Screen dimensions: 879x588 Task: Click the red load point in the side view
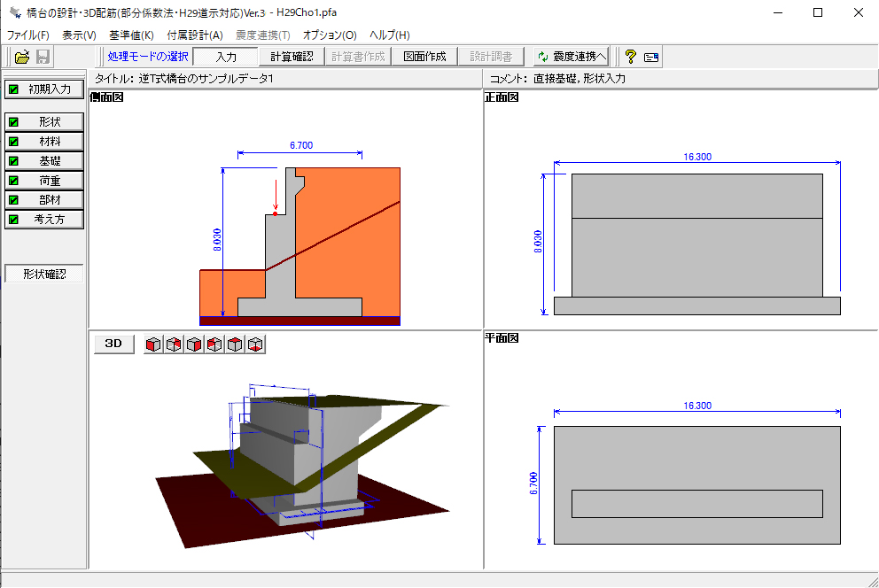click(x=276, y=214)
